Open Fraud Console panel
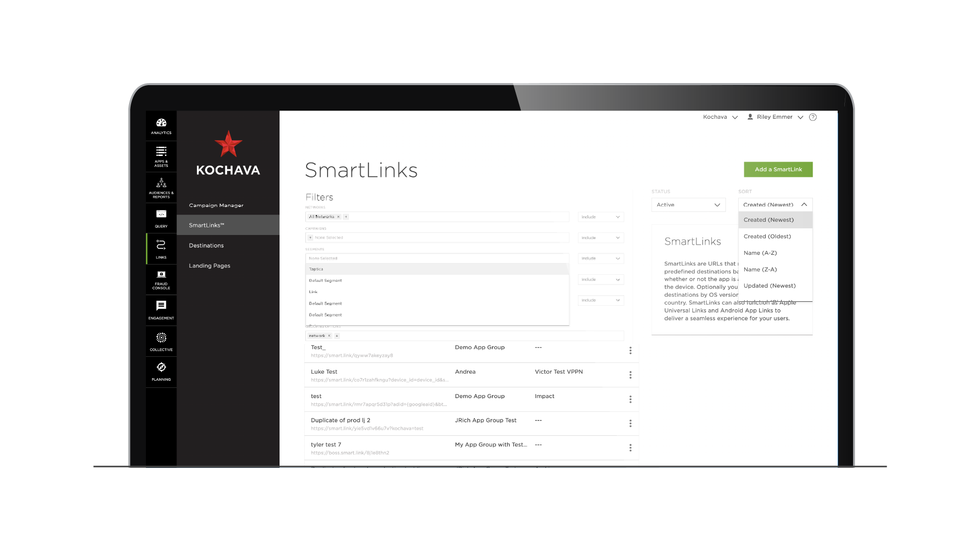This screenshot has height=551, width=980. [162, 279]
